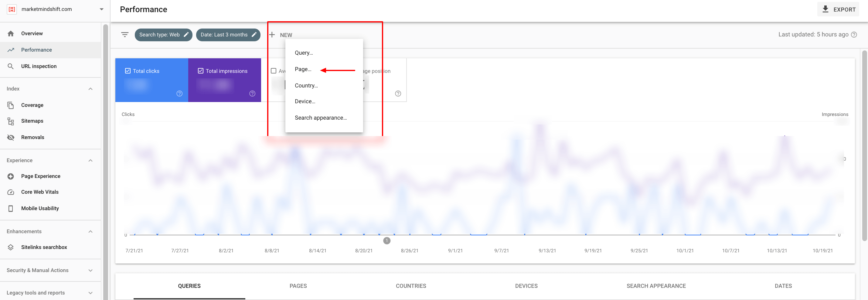Uncheck the Total impressions checkbox
Image resolution: width=868 pixels, height=300 pixels.
coord(201,70)
